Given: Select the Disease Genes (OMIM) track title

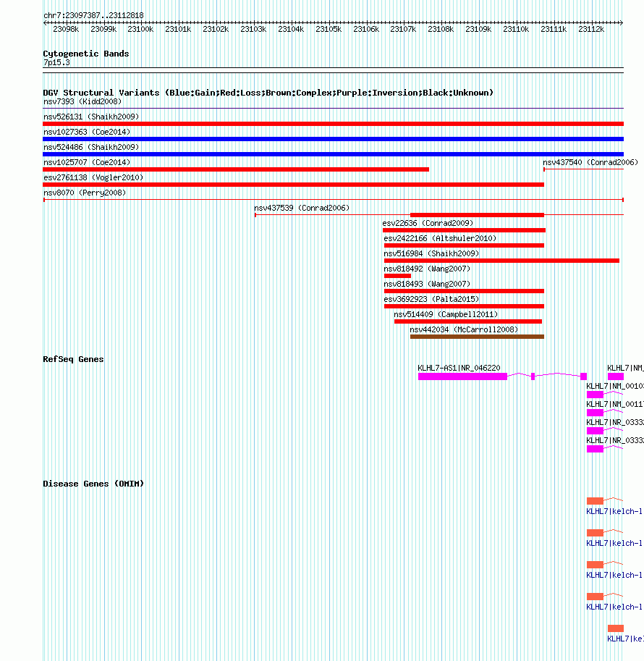Looking at the screenshot, I should click(93, 484).
